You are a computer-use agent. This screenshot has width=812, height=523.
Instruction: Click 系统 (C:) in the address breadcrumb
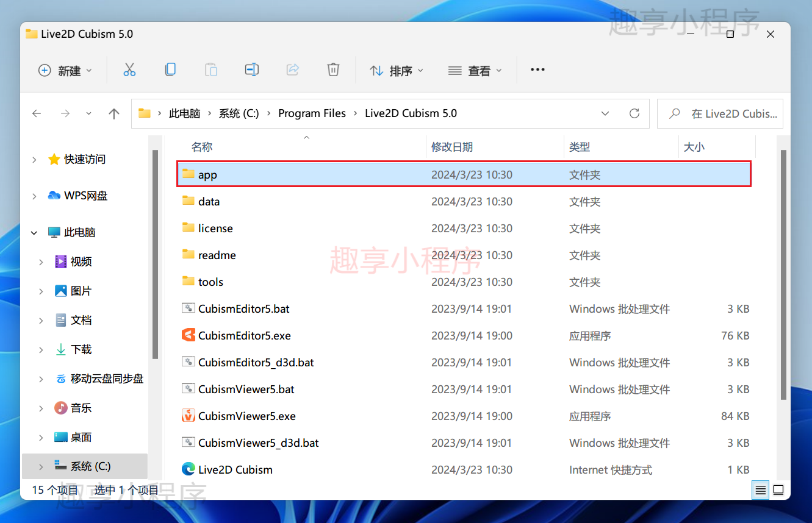239,113
